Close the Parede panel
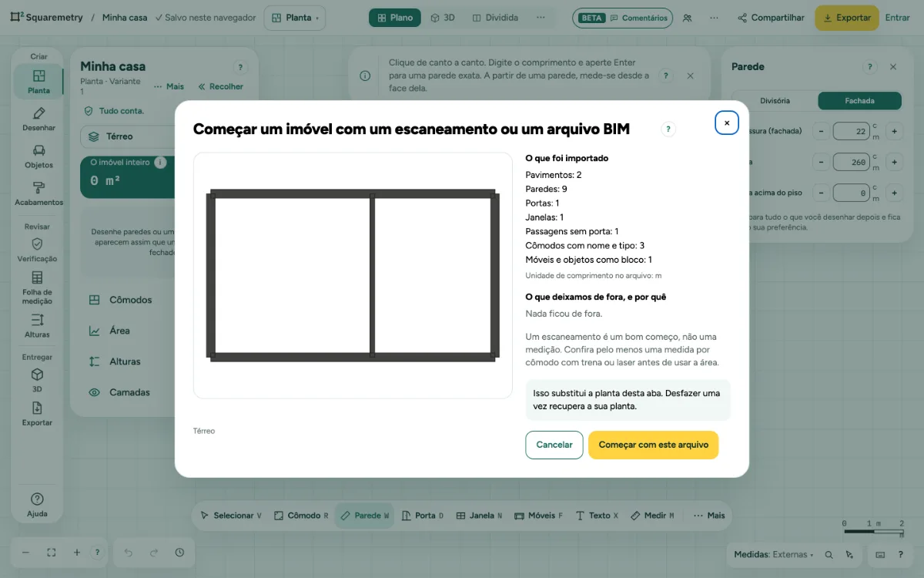 (x=893, y=67)
